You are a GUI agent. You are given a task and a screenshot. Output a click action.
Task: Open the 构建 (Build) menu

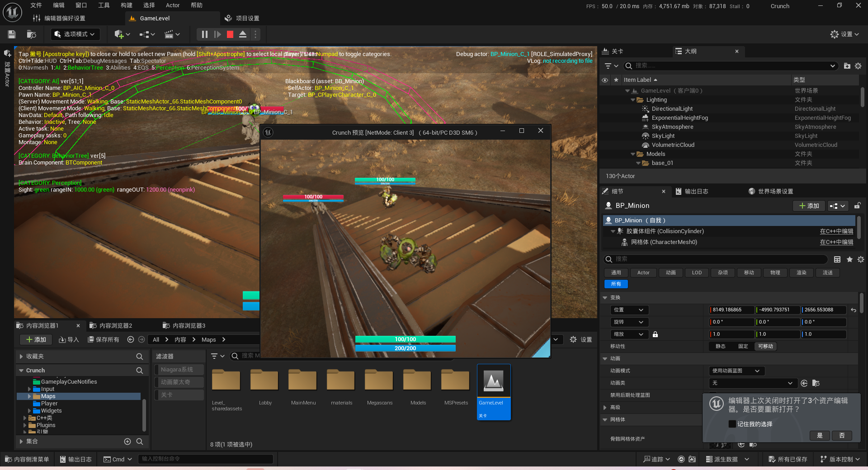[127, 5]
